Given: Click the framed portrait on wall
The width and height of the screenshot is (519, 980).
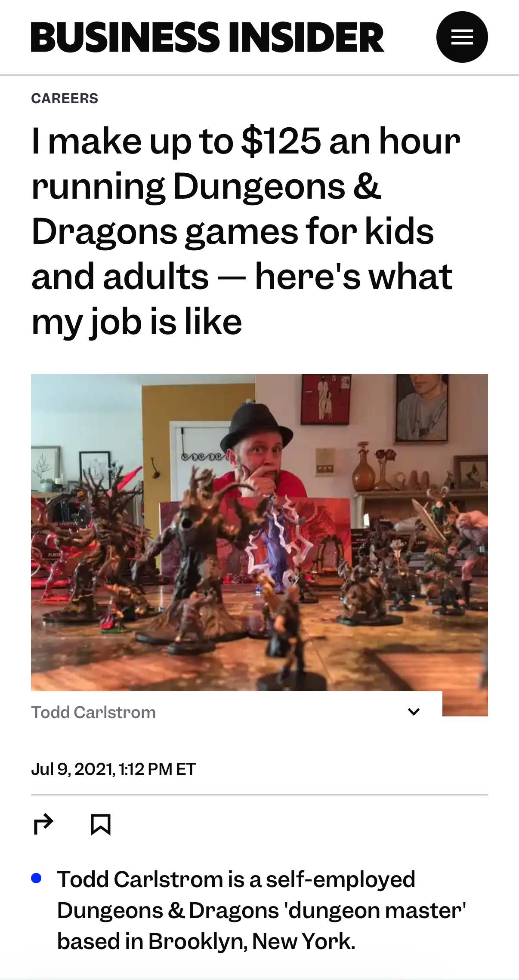Looking at the screenshot, I should pos(422,407).
